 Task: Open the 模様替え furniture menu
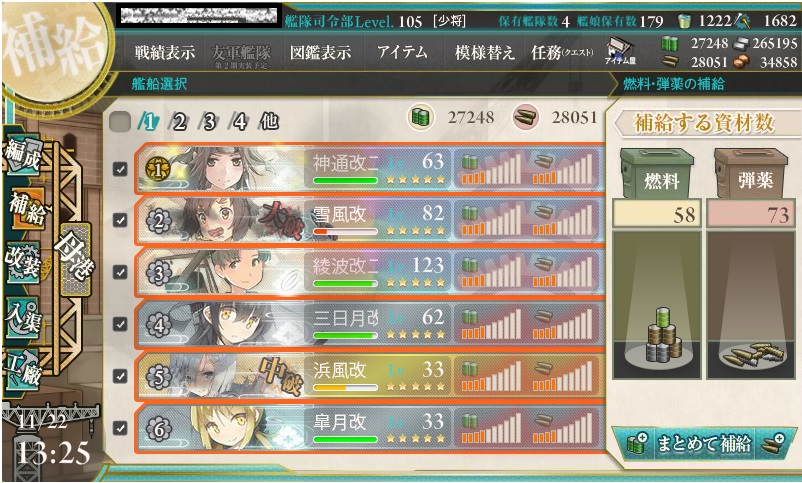(x=484, y=52)
